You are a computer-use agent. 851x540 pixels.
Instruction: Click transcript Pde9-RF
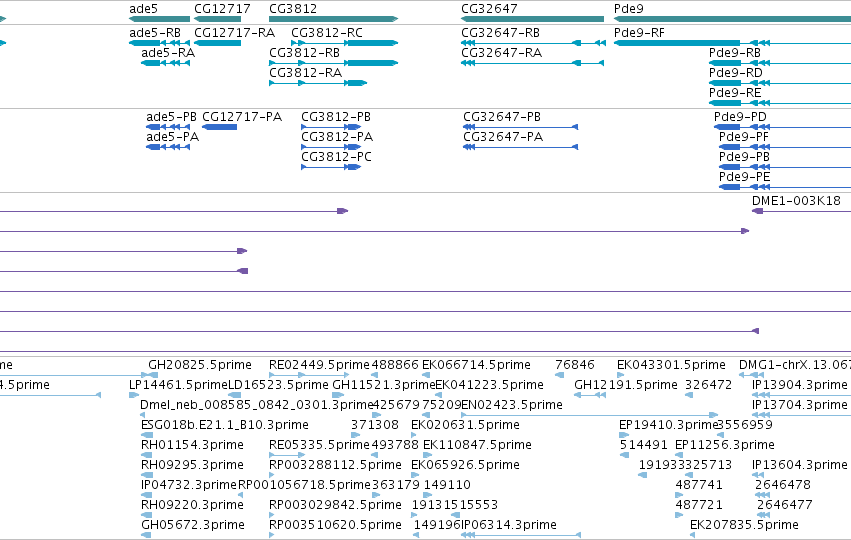639,33
